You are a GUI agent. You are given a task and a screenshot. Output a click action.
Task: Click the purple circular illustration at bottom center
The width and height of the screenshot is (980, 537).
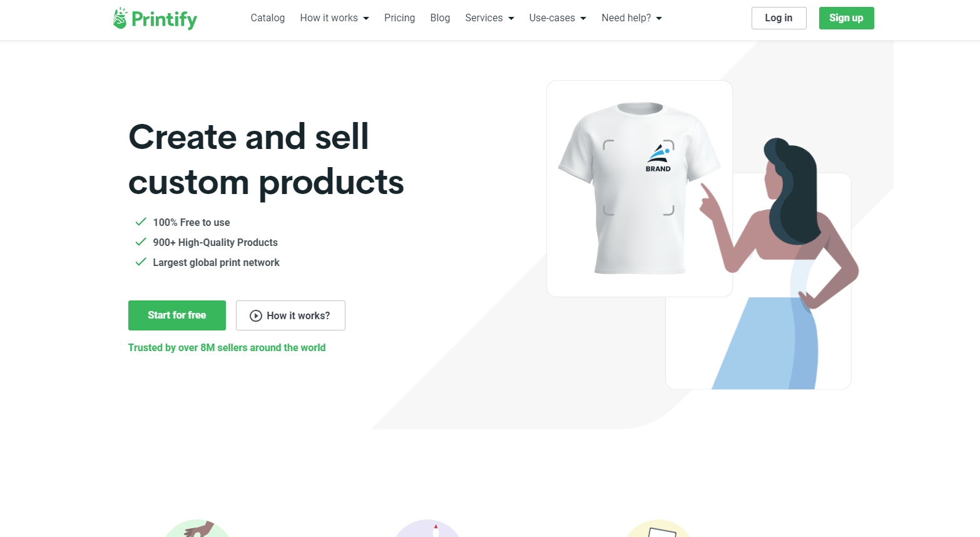pos(427,528)
